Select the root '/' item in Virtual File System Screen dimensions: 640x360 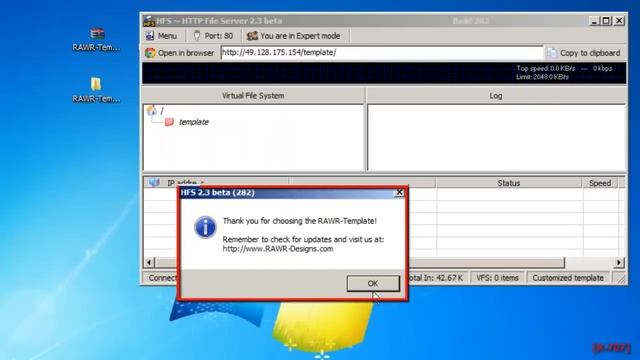click(162, 111)
